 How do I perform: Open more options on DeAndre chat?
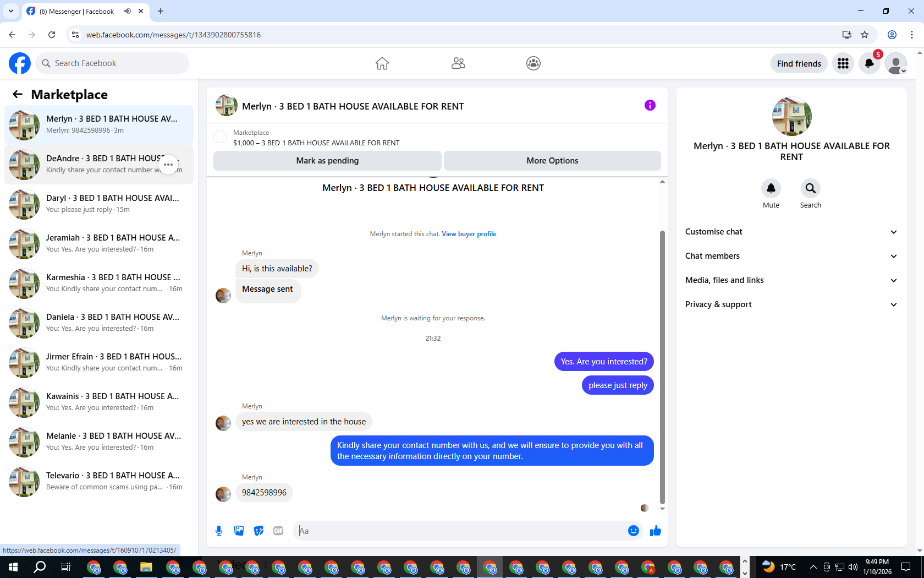pyautogui.click(x=168, y=165)
